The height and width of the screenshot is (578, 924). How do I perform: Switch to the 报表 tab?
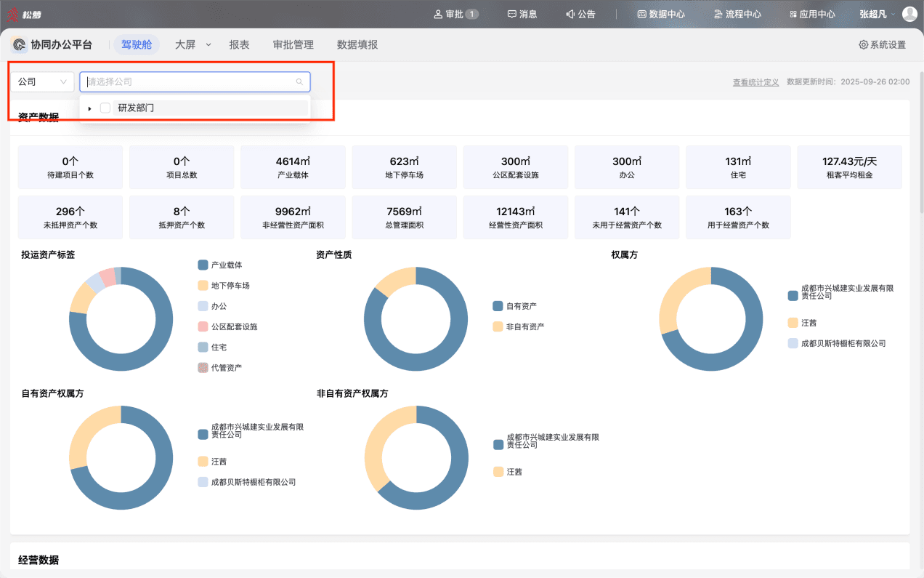(240, 44)
